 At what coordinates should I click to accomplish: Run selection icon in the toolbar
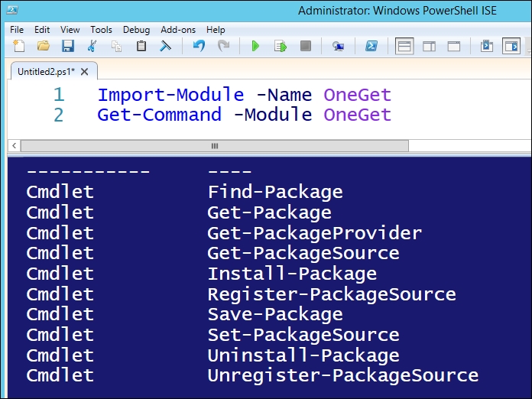click(x=281, y=46)
